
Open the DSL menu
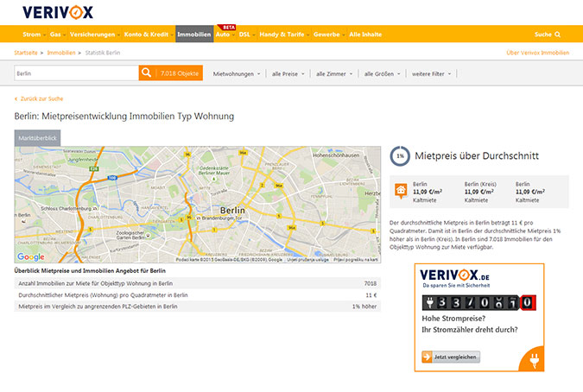246,35
